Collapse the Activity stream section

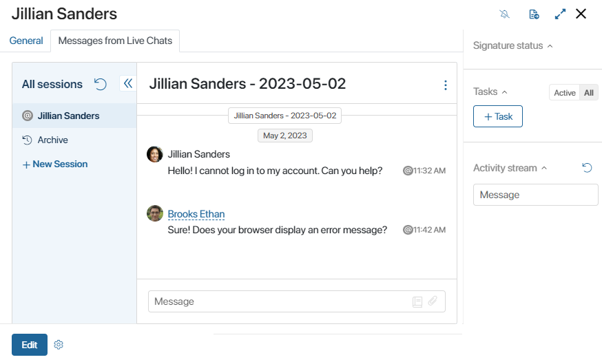[x=544, y=168]
